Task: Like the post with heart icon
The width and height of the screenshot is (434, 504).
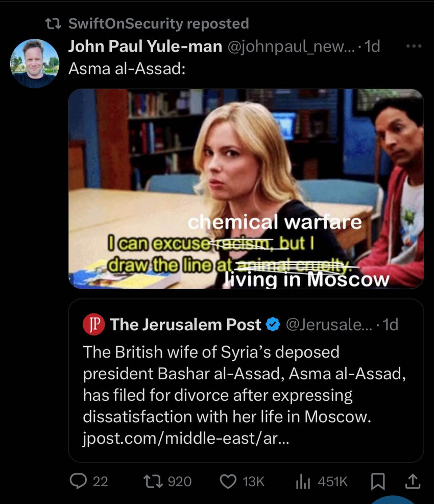Action: [228, 482]
